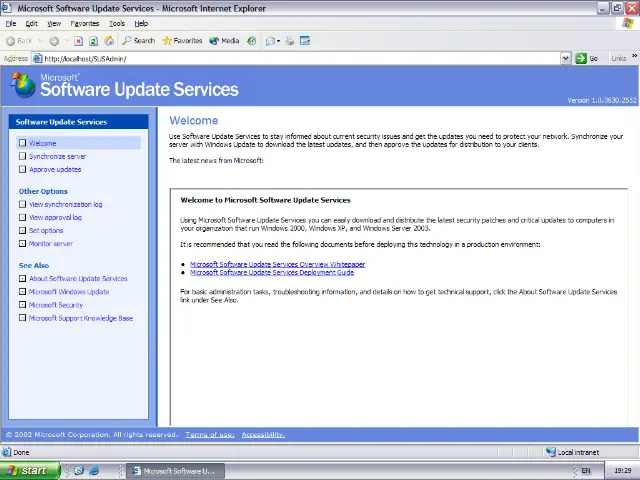Screen dimensions: 640x480
Task: Open Approve updates page
Action: click(55, 169)
